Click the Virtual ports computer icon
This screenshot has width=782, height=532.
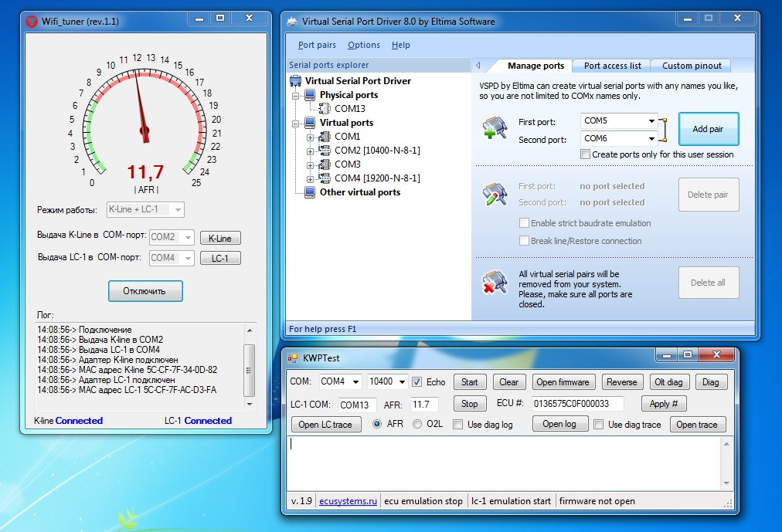pos(310,123)
